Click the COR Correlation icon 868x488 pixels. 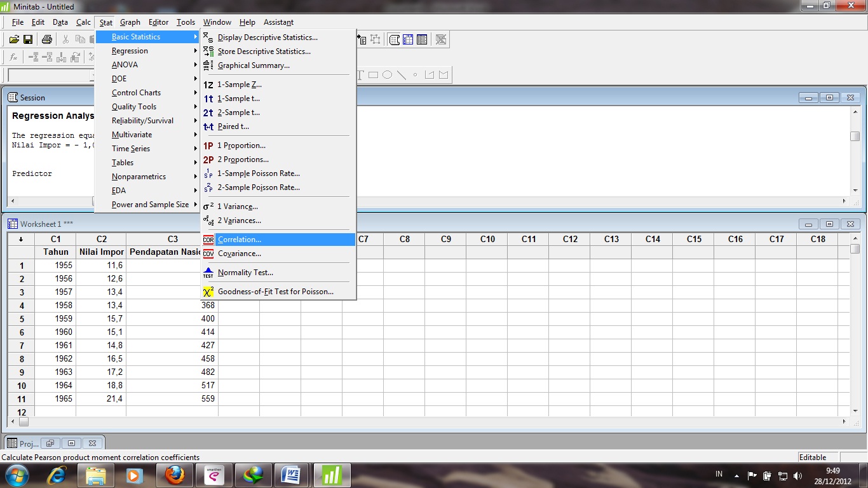pos(208,240)
